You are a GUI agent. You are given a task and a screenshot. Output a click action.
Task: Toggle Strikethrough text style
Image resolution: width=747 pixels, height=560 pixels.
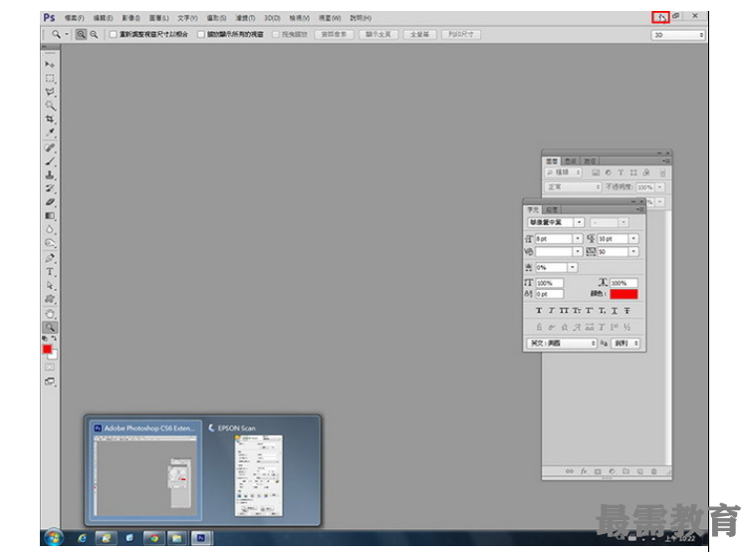tap(626, 311)
